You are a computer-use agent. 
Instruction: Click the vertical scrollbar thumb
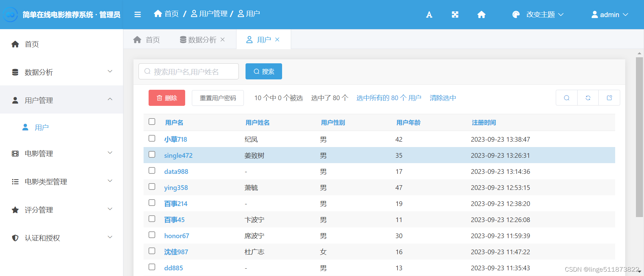pos(639,137)
